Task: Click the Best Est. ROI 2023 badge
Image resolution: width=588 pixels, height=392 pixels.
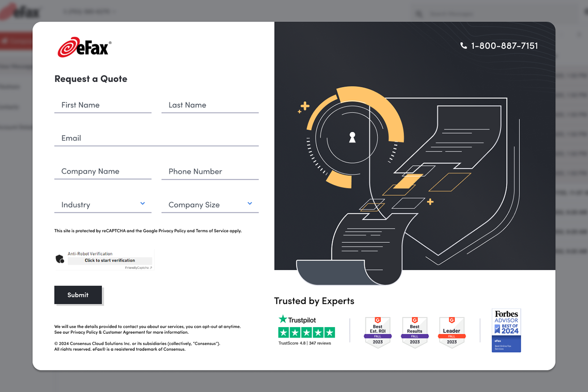Action: (378, 332)
